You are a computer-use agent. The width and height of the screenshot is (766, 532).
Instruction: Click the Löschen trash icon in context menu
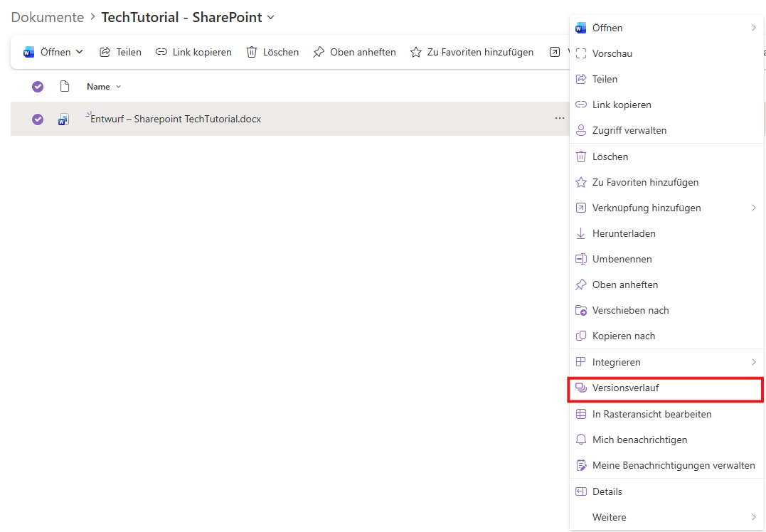tap(581, 156)
